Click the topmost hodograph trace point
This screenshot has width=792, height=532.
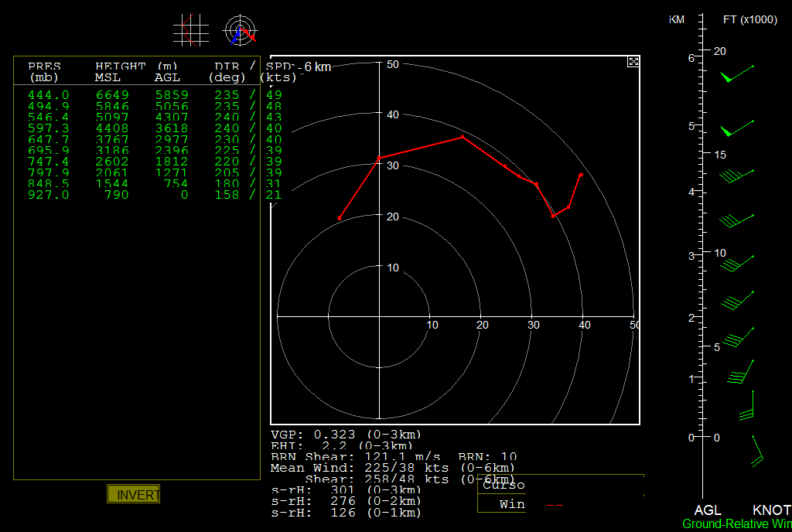463,137
